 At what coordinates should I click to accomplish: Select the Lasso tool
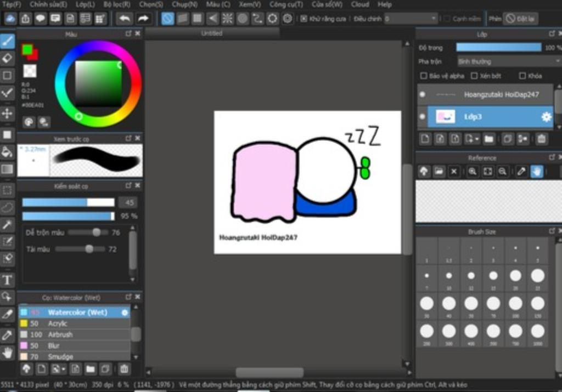tap(7, 207)
